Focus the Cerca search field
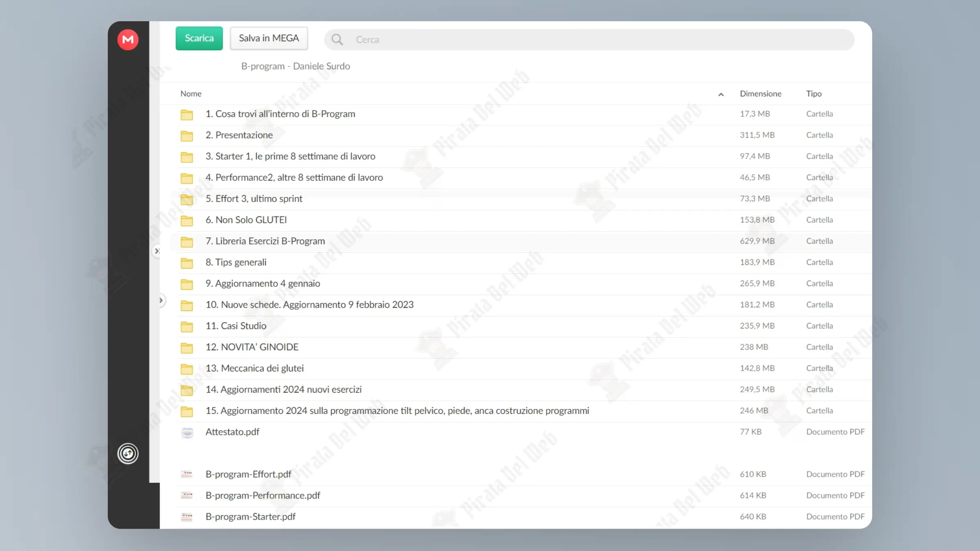The height and width of the screenshot is (551, 980). click(589, 40)
